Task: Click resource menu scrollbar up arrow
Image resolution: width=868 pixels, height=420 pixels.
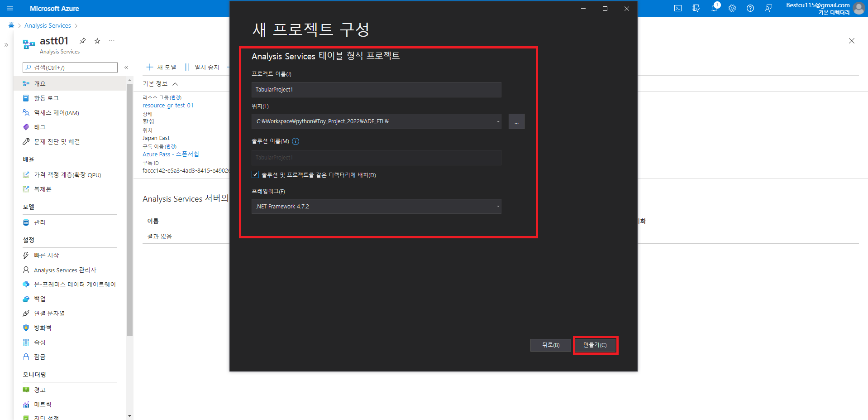Action: [x=130, y=80]
